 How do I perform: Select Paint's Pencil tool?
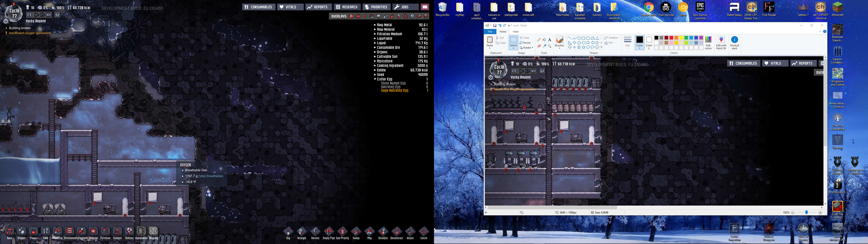539,40
